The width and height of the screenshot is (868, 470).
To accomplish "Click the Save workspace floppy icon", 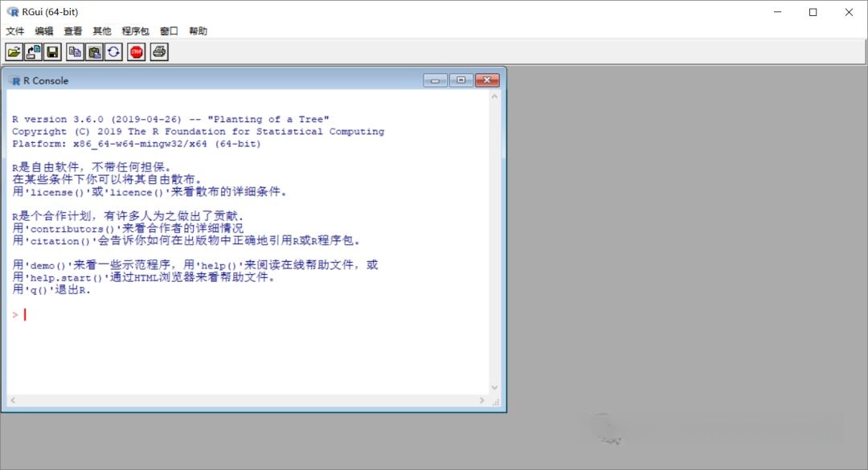I will [x=52, y=52].
